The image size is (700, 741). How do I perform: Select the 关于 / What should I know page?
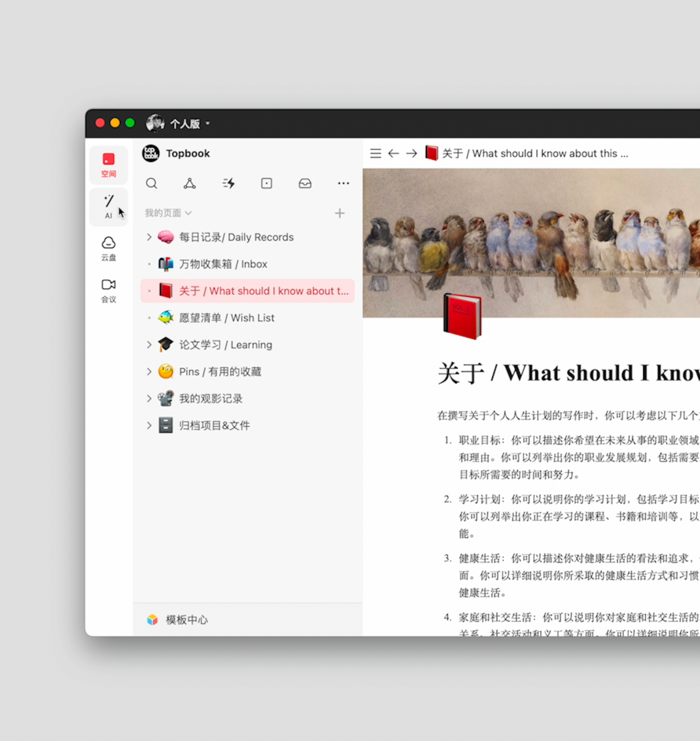click(248, 290)
